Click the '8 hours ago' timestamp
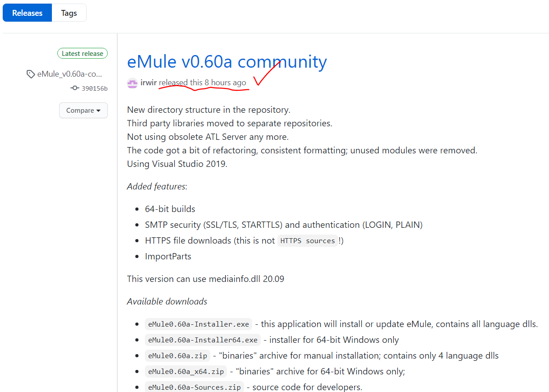This screenshot has height=392, width=549. (225, 83)
